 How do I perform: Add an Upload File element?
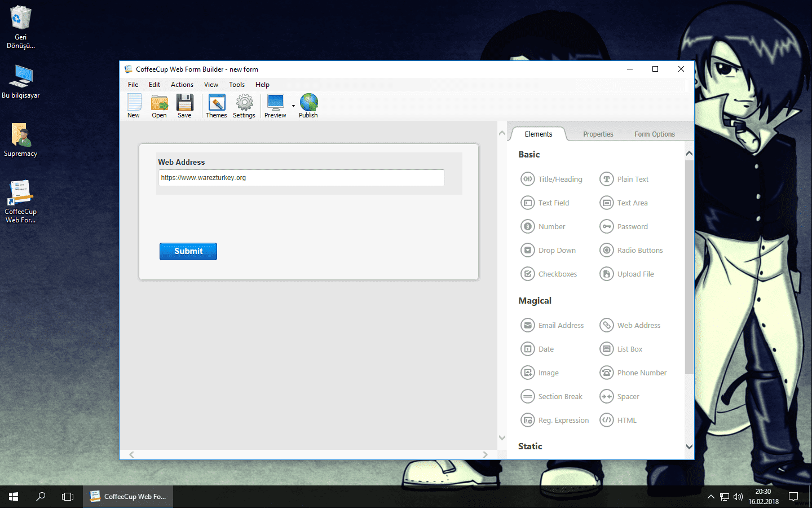tap(626, 274)
